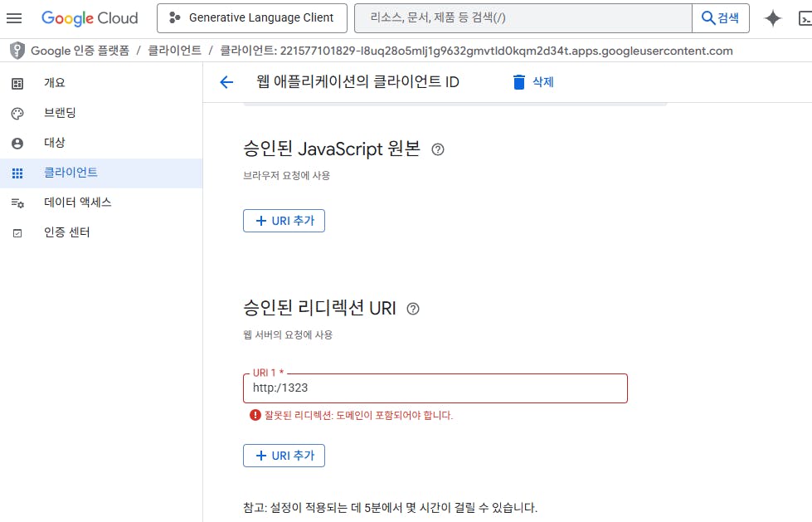Click the 인증 센터 checkmark icon
This screenshot has height=522, width=812.
[x=17, y=233]
